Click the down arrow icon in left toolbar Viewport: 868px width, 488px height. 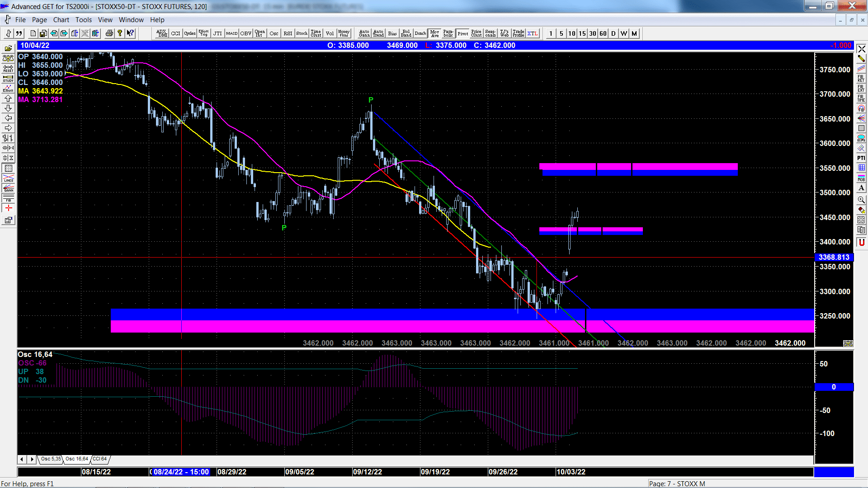point(8,108)
